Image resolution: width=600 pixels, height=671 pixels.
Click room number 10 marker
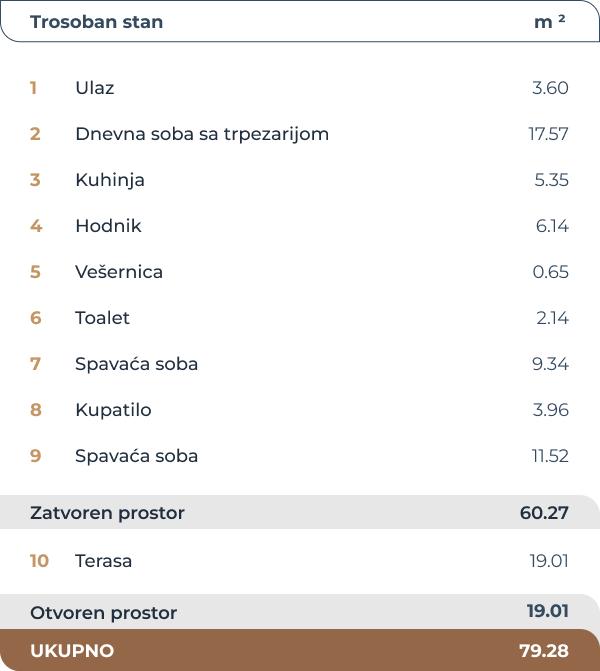click(39, 561)
